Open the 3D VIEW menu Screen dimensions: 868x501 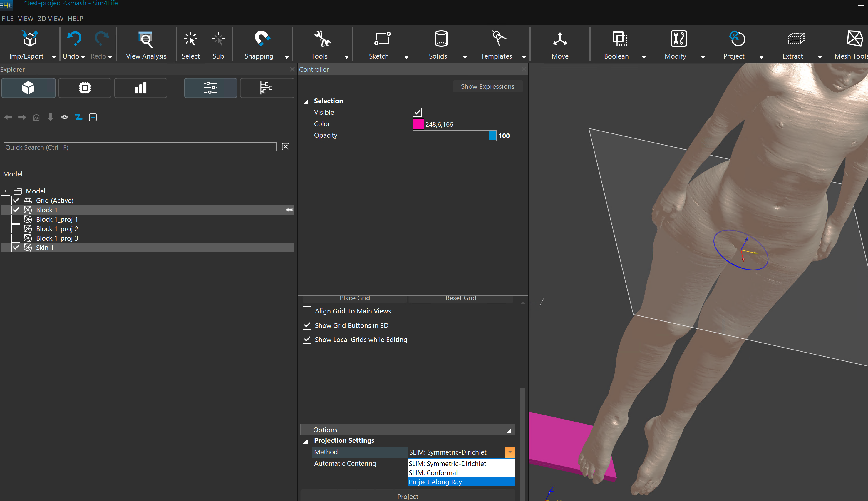(50, 19)
